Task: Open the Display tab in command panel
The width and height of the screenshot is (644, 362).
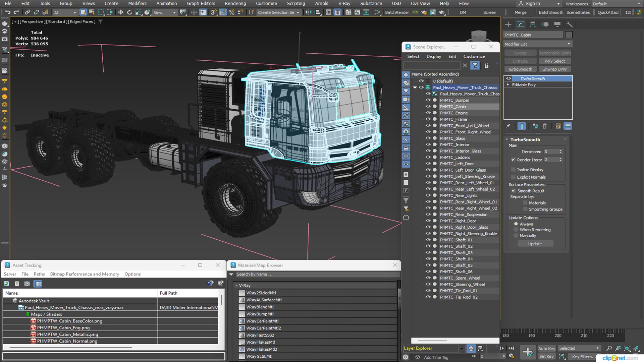Action: click(x=557, y=24)
